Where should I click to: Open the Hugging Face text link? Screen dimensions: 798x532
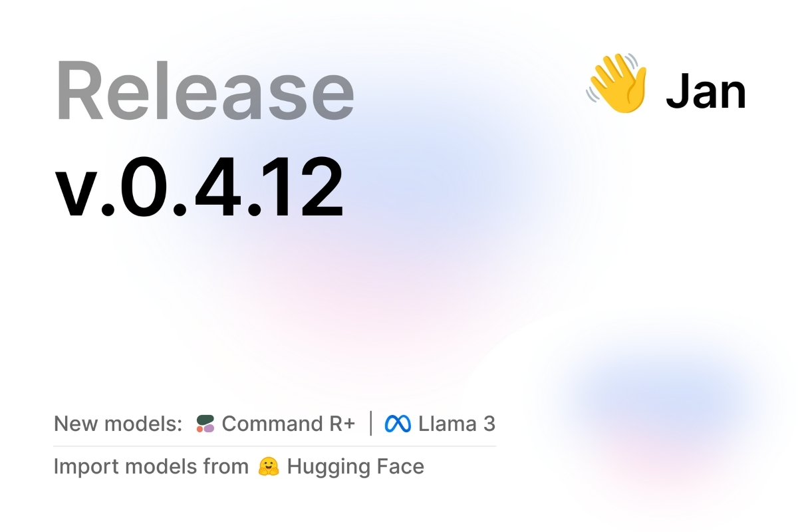click(x=355, y=467)
